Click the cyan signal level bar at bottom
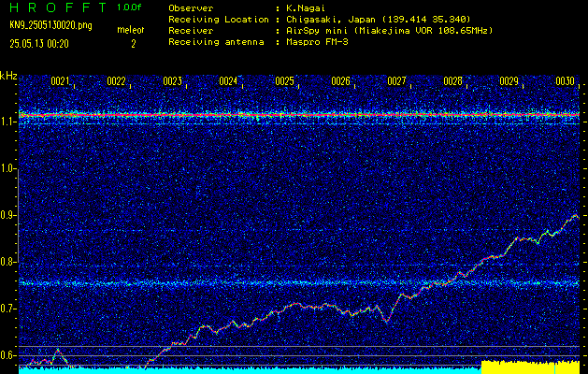The image size is (588, 374). coord(250,370)
